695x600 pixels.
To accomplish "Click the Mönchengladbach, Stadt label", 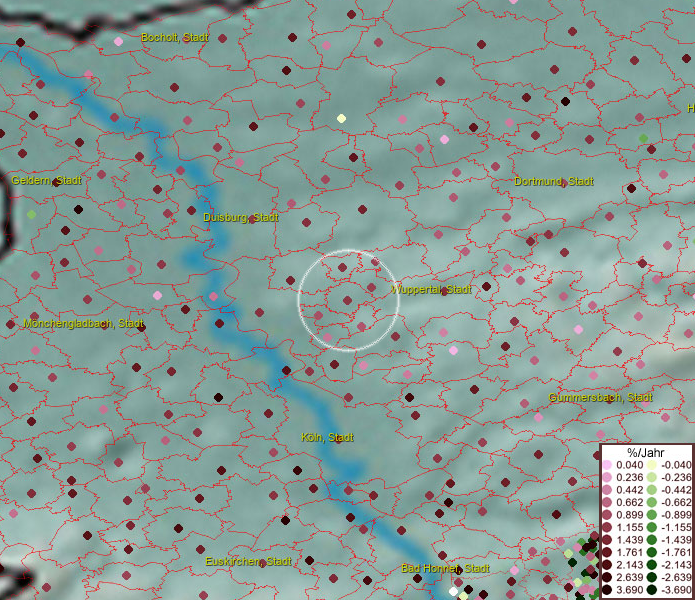I will (x=83, y=323).
